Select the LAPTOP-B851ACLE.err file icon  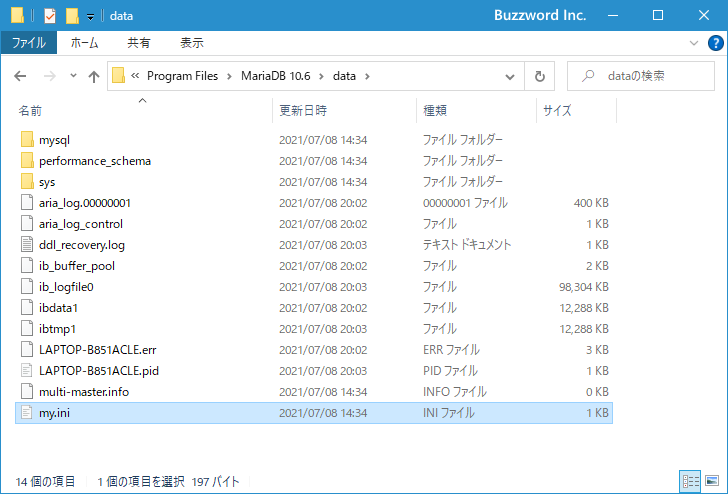(x=27, y=350)
